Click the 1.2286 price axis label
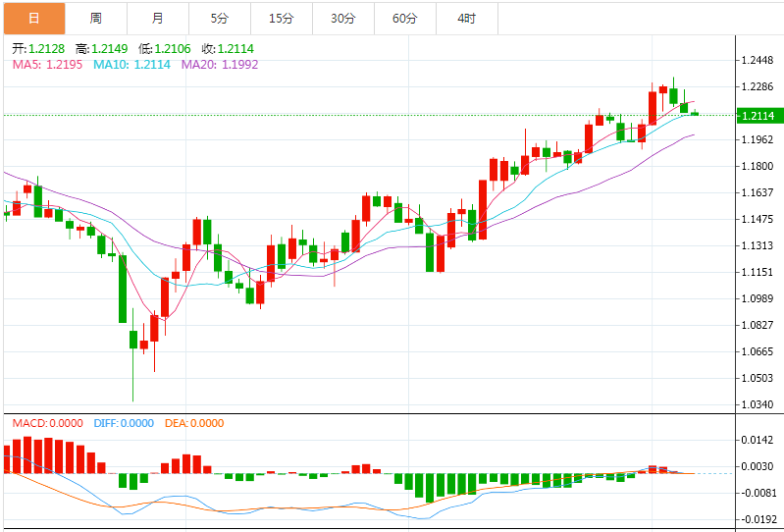The image size is (784, 532). pyautogui.click(x=758, y=86)
